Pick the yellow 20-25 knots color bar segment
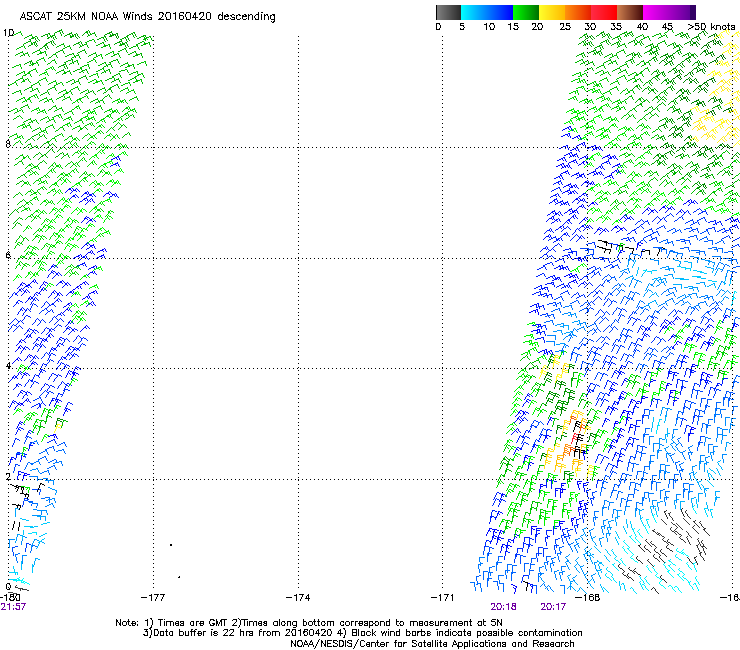 click(552, 12)
